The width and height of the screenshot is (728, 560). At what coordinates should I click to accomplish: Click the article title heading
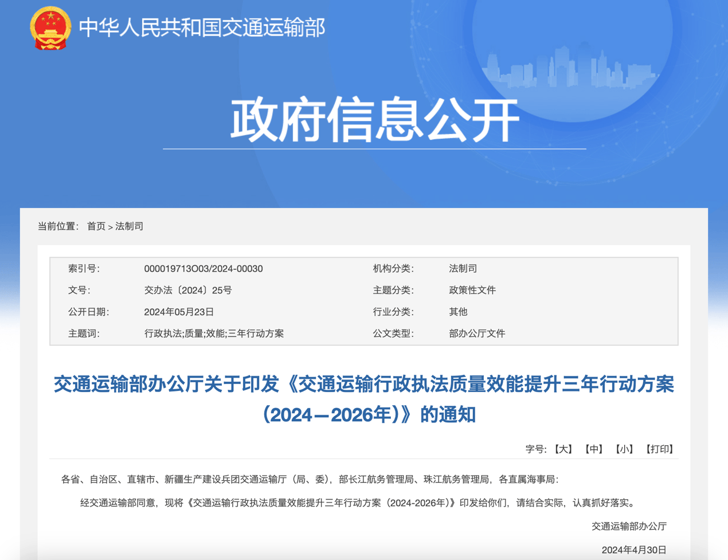tap(364, 399)
